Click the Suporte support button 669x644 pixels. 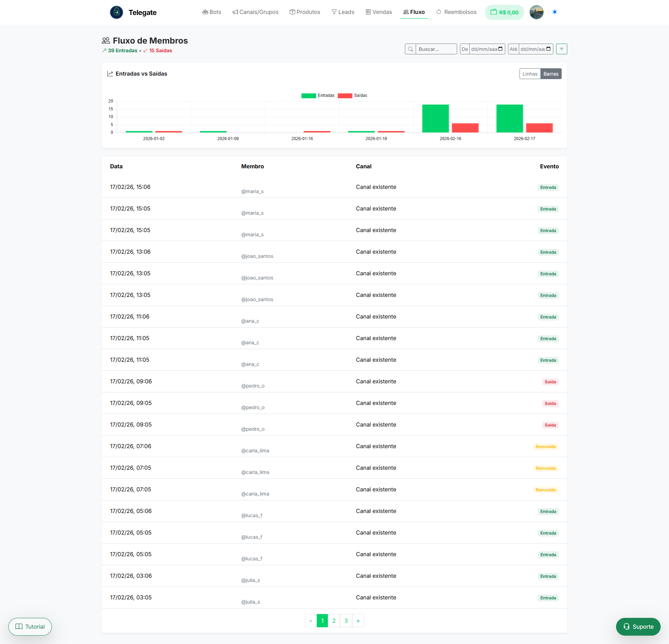pos(638,627)
